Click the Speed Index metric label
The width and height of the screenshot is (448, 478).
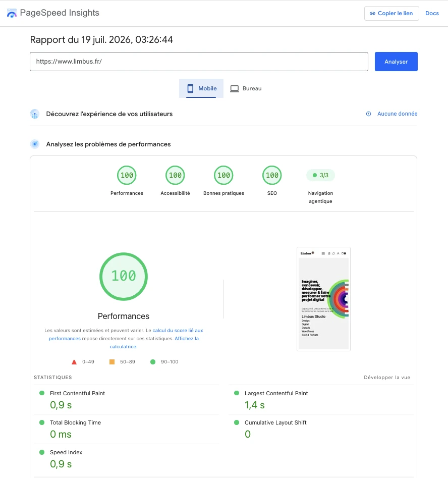66,452
